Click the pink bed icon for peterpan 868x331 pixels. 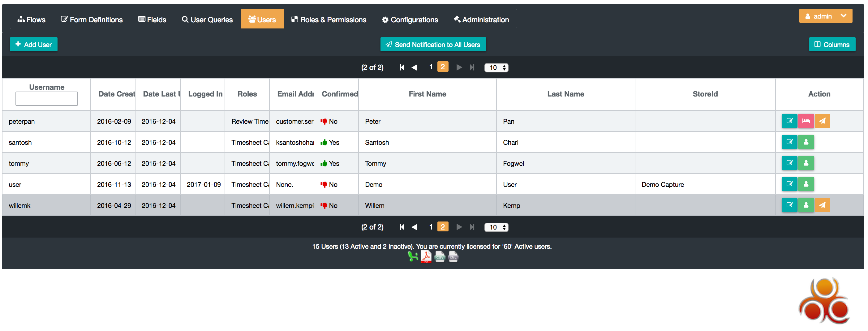coord(806,121)
